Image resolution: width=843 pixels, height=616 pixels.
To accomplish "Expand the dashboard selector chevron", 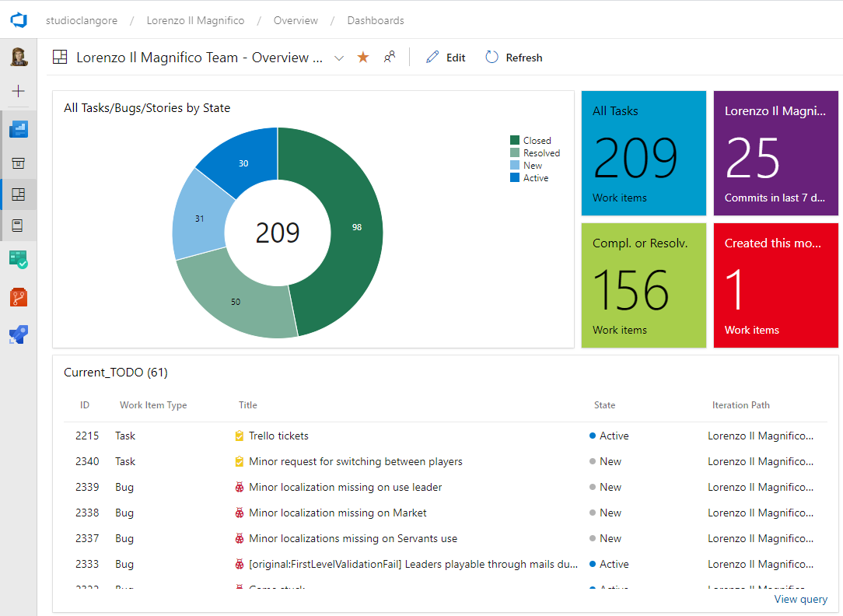I will (x=339, y=58).
